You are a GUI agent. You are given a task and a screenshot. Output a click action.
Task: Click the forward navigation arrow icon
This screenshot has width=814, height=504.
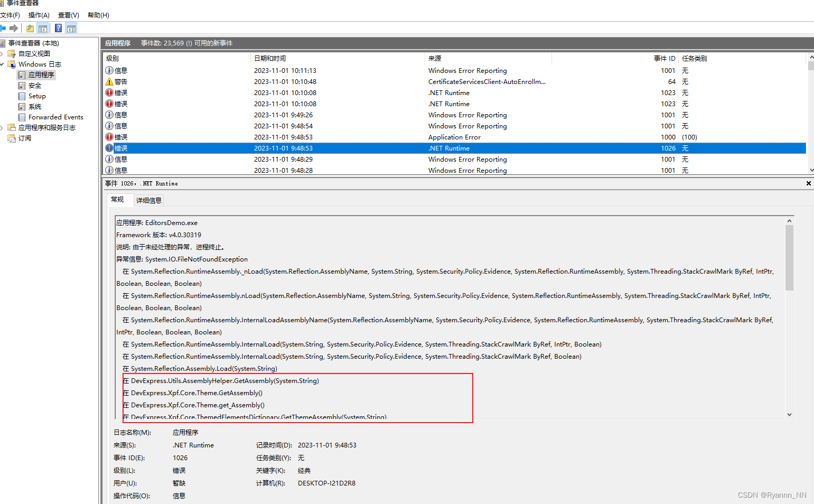tap(14, 28)
